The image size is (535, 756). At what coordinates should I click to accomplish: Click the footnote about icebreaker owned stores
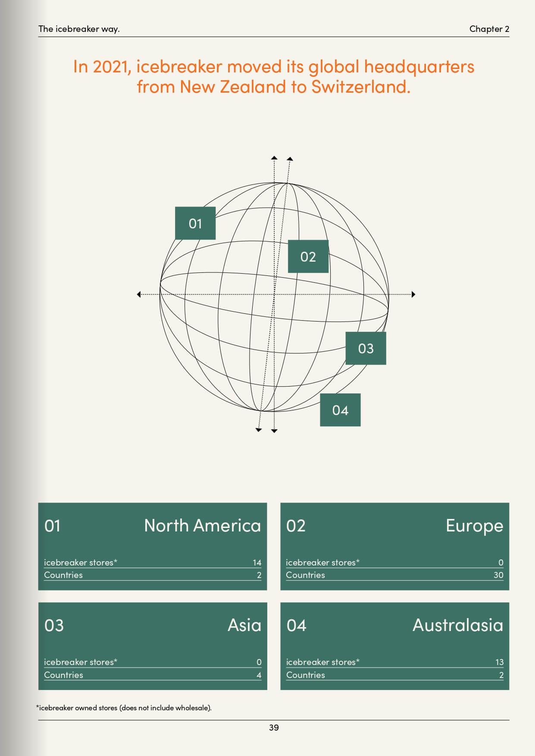click(124, 708)
